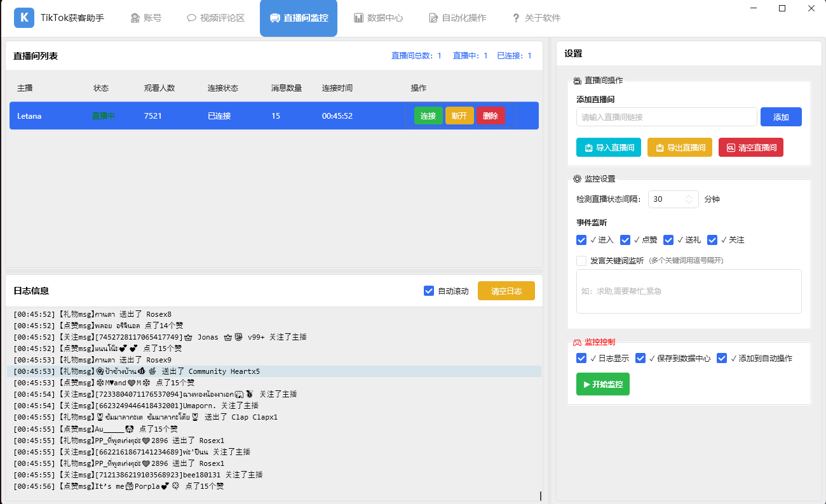The height and width of the screenshot is (504, 826).
Task: Open the 数据中心 tab
Action: [x=378, y=18]
